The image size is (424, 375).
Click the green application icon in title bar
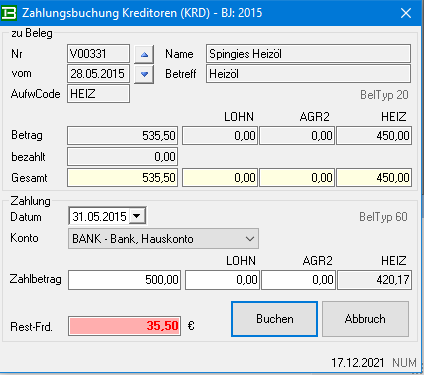click(9, 13)
